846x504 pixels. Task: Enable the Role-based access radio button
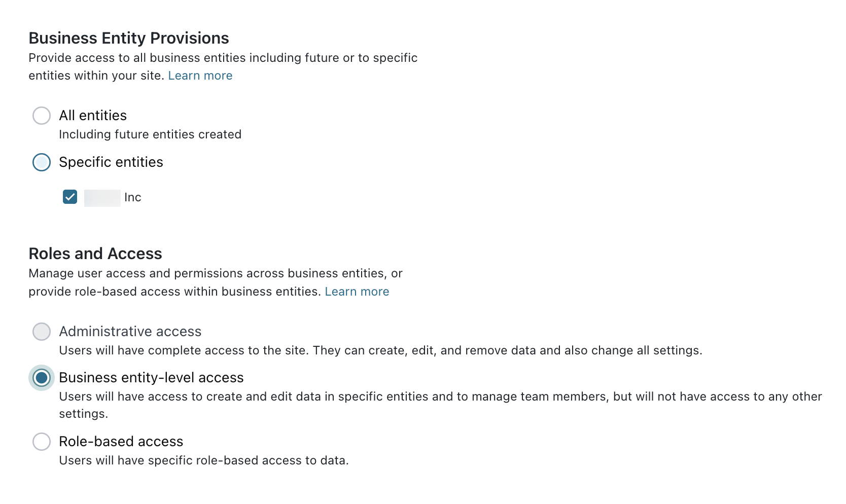[x=42, y=442]
